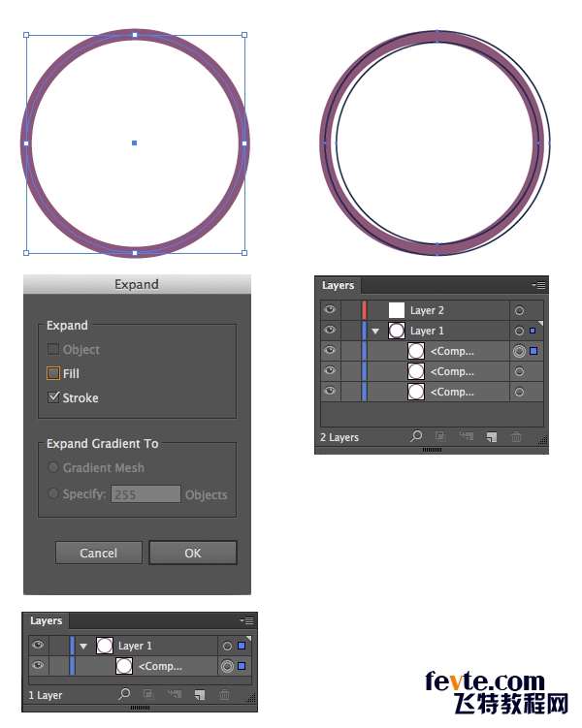
Task: Click the Layers tab of the bottom panel
Action: [47, 620]
